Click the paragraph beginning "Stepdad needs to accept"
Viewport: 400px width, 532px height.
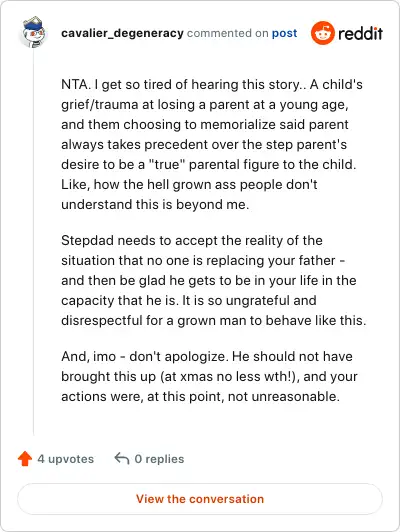[214, 280]
